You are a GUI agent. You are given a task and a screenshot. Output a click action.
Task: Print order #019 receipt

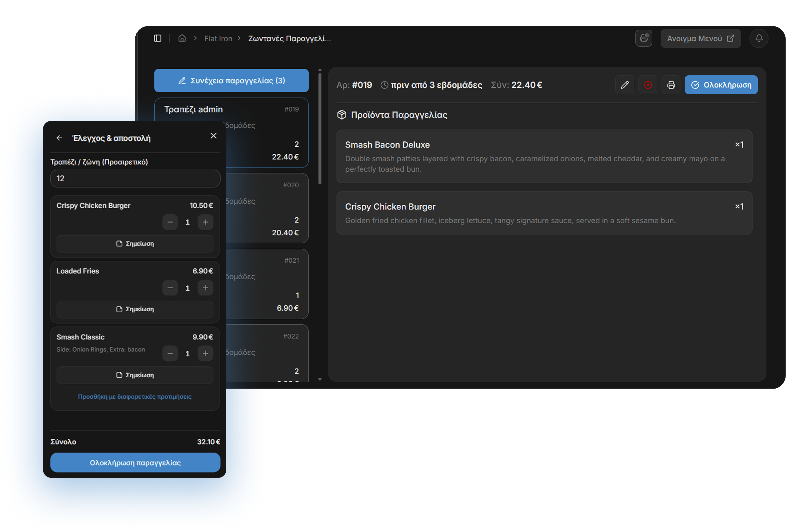671,85
